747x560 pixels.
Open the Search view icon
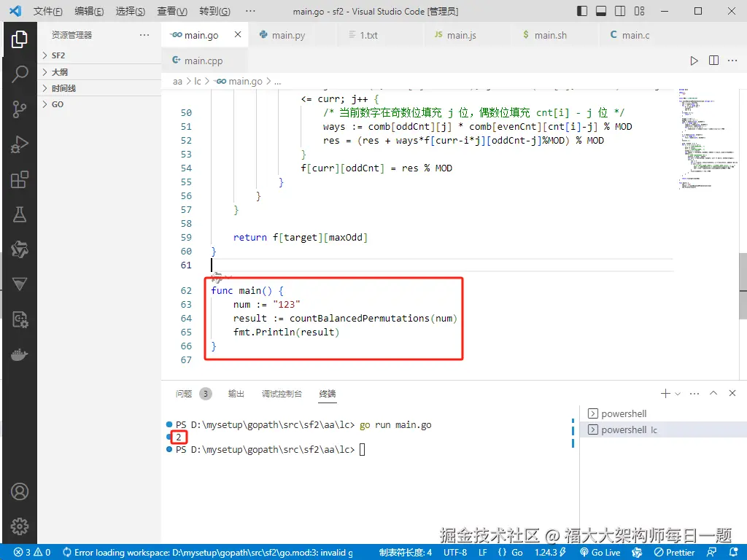point(20,74)
